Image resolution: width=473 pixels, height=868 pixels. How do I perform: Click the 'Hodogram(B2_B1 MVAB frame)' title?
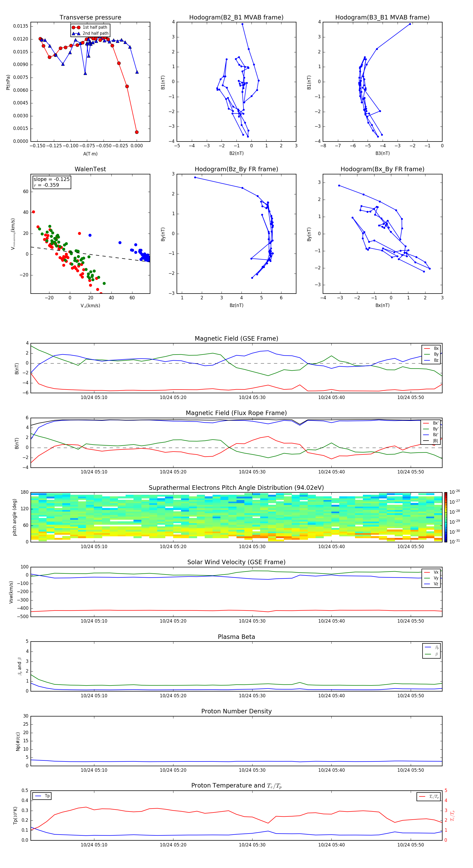pyautogui.click(x=236, y=18)
